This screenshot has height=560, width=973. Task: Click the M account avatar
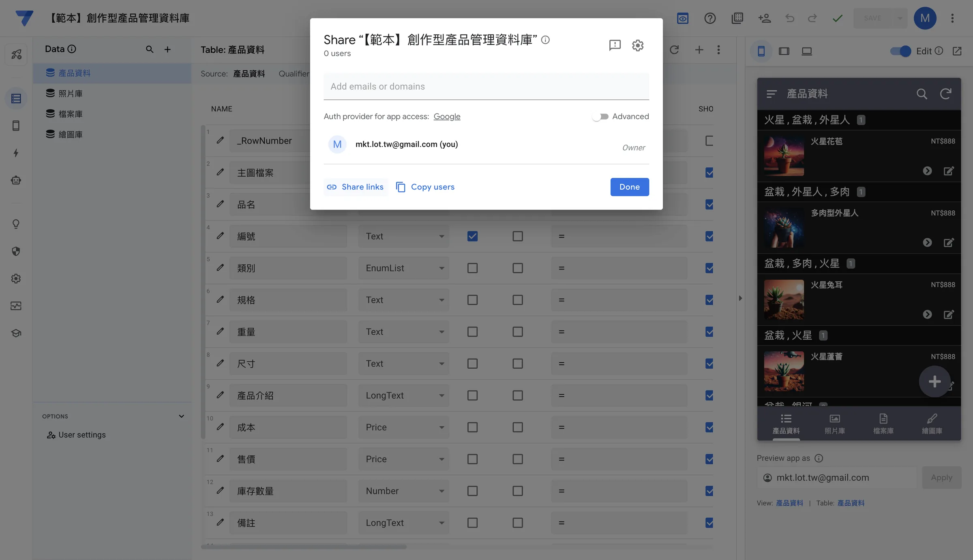[x=925, y=18]
